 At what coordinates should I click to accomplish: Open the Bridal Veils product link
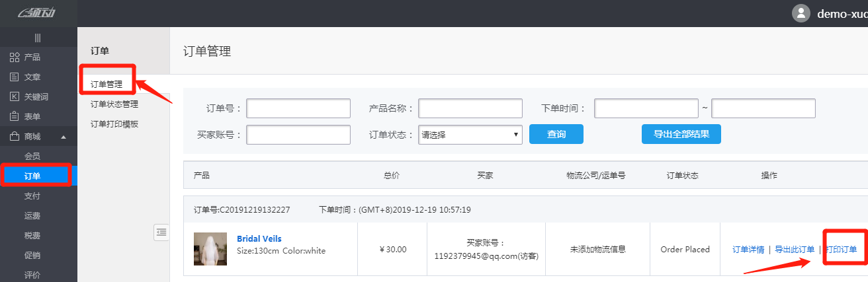[259, 238]
